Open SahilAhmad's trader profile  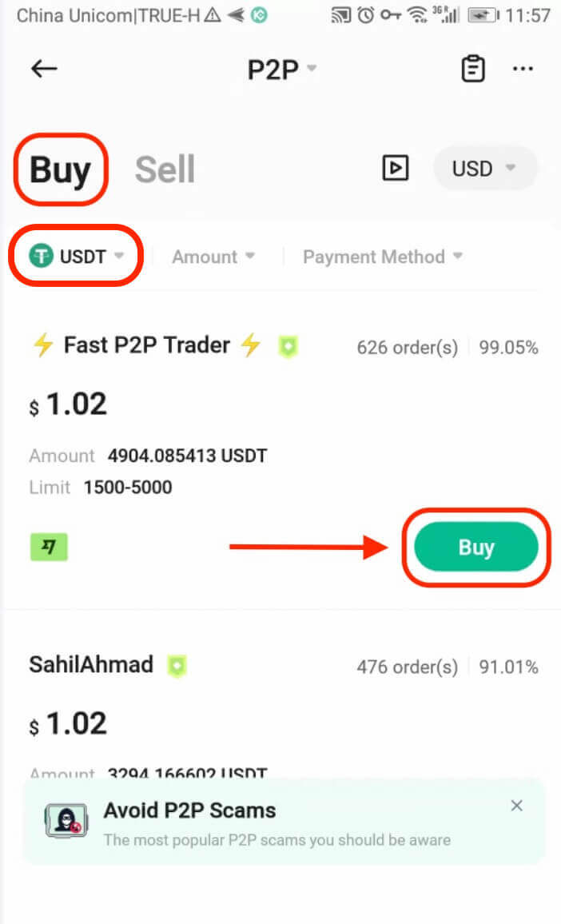pyautogui.click(x=90, y=664)
